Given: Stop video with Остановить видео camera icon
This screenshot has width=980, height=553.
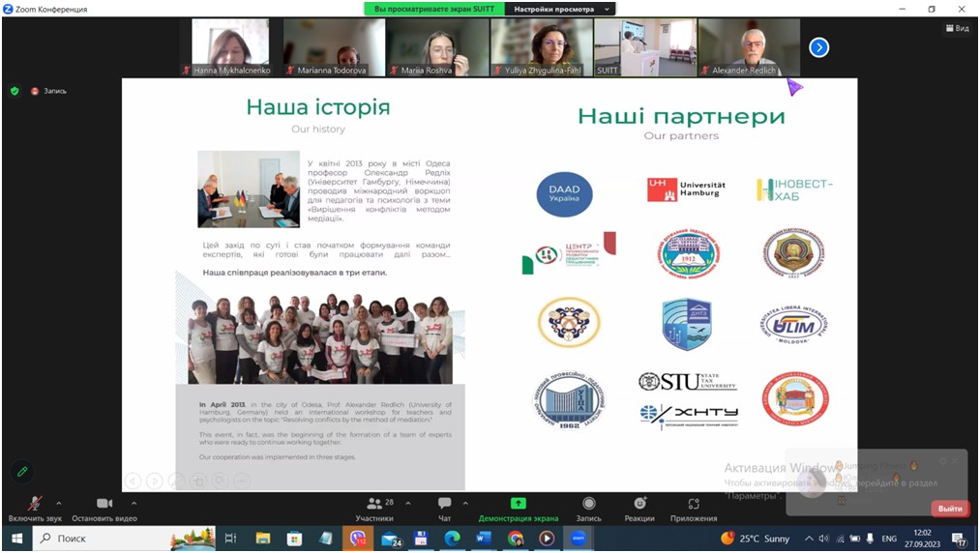Looking at the screenshot, I should pos(104,503).
